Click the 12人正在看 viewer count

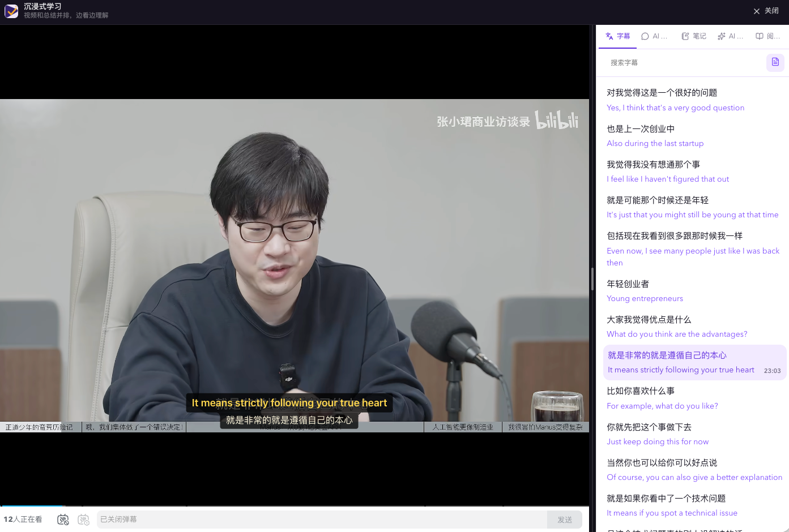pyautogui.click(x=23, y=520)
